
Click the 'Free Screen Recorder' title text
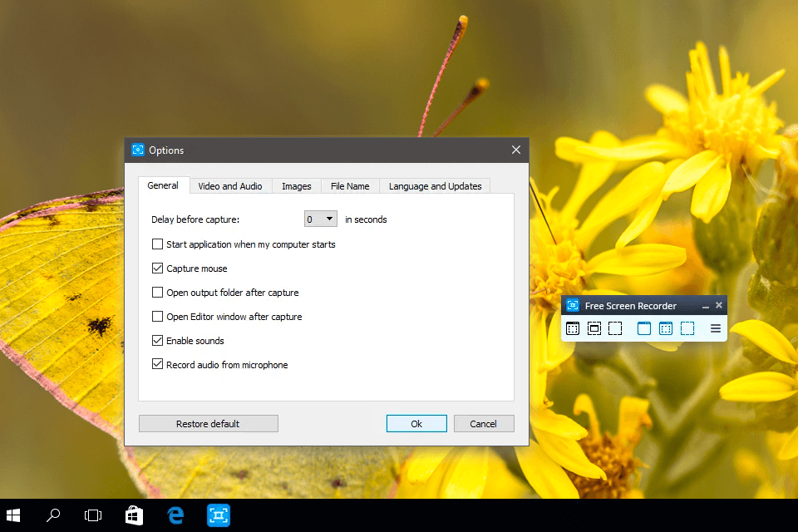point(631,306)
